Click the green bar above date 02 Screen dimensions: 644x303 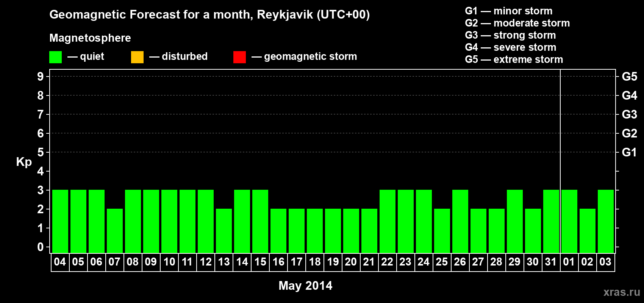[587, 231]
